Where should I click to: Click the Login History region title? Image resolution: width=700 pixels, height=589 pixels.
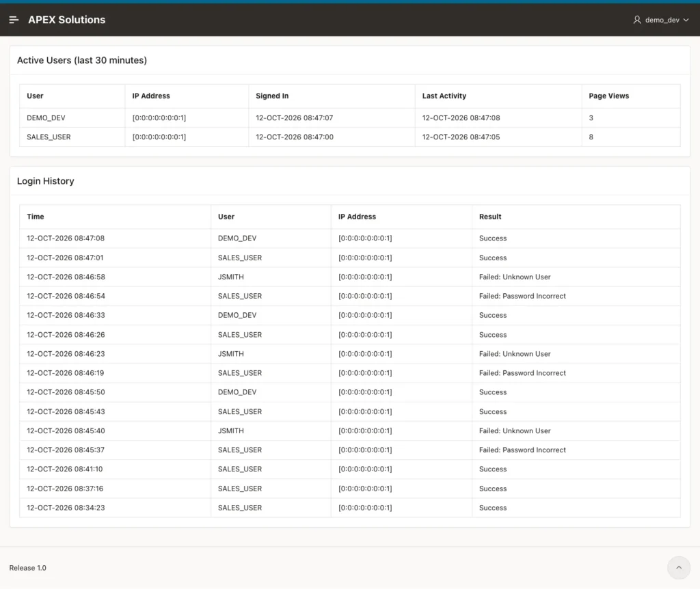pos(46,181)
